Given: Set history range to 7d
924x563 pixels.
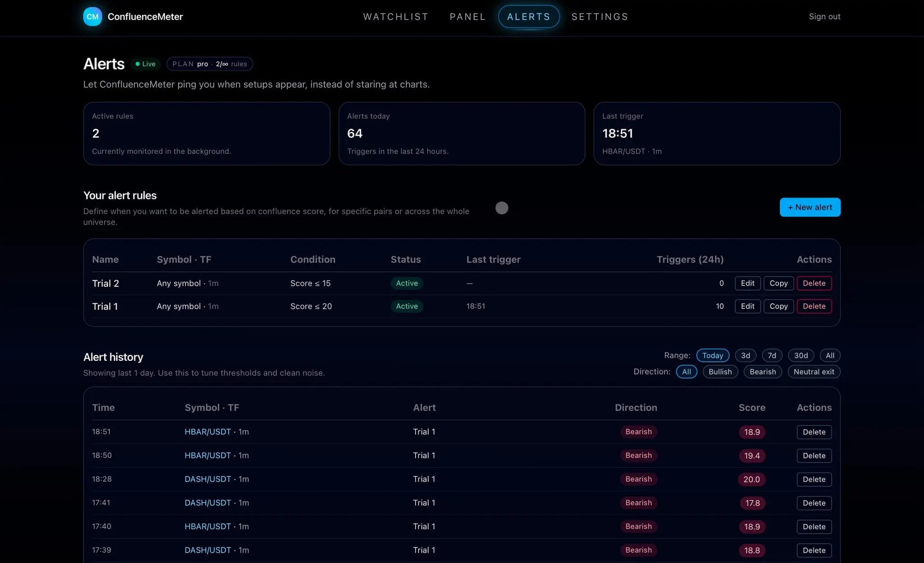Looking at the screenshot, I should 772,355.
